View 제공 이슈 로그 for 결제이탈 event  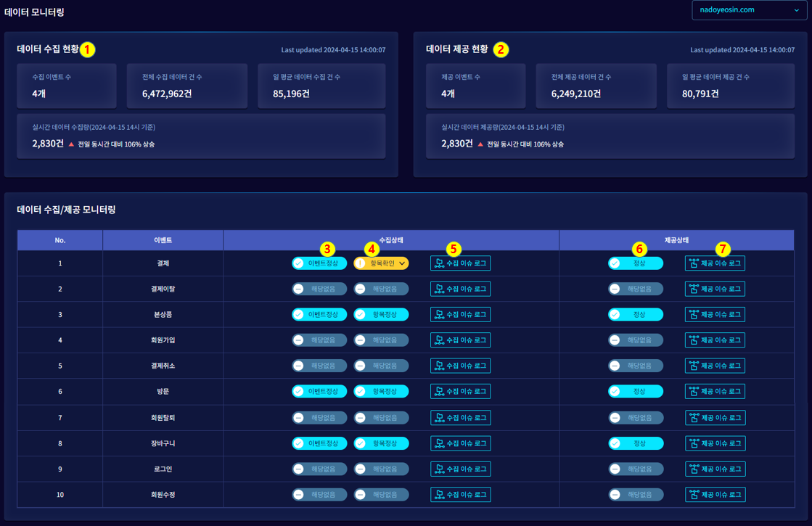point(715,289)
